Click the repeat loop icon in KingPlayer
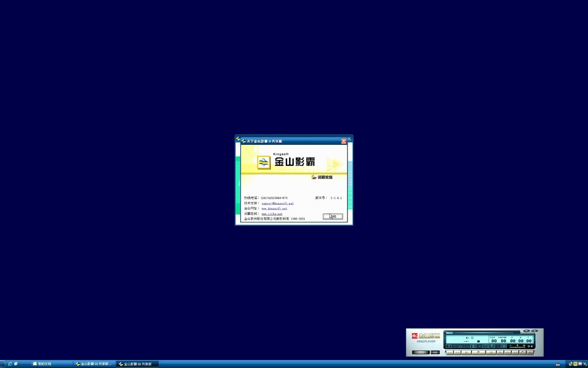588x368 pixels. [486, 346]
